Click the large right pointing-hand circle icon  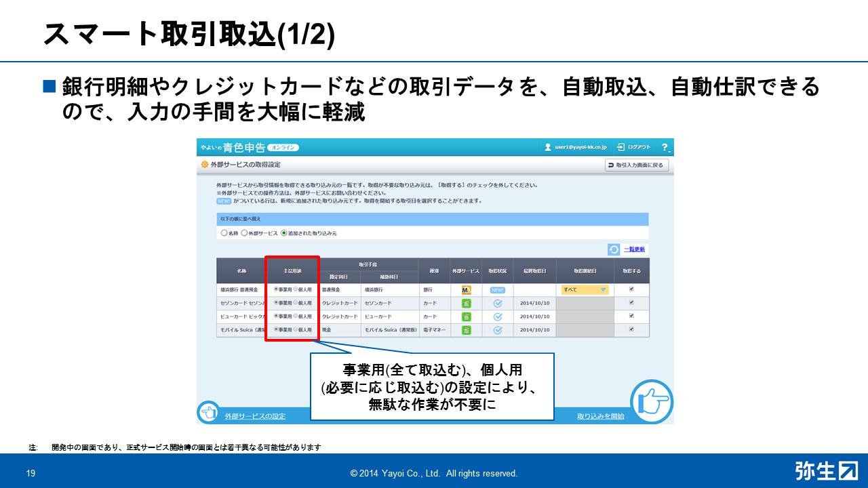pos(652,401)
